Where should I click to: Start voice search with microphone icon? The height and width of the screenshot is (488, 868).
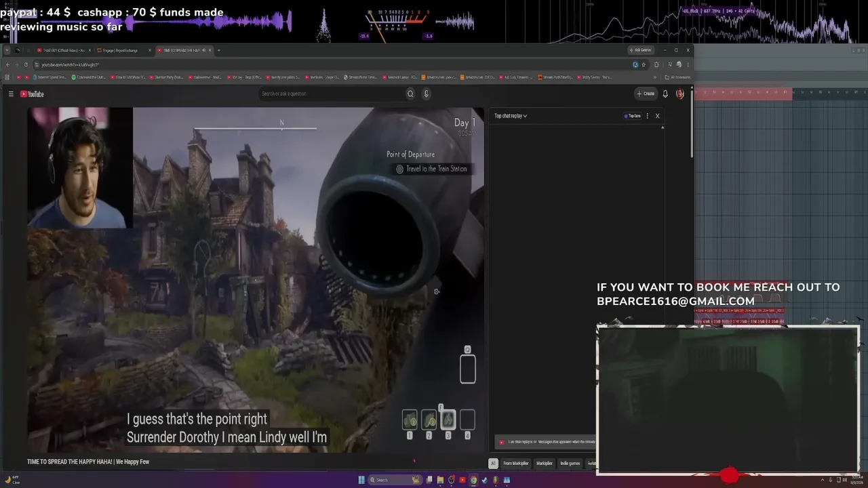point(426,94)
